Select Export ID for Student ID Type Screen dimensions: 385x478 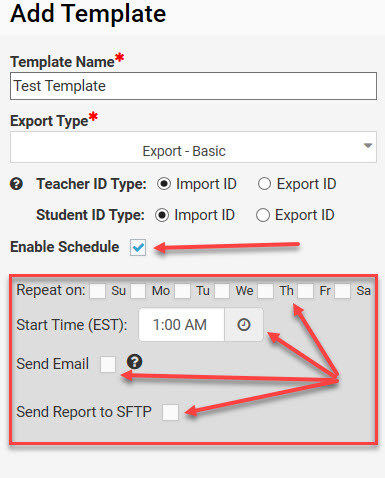[x=263, y=215]
